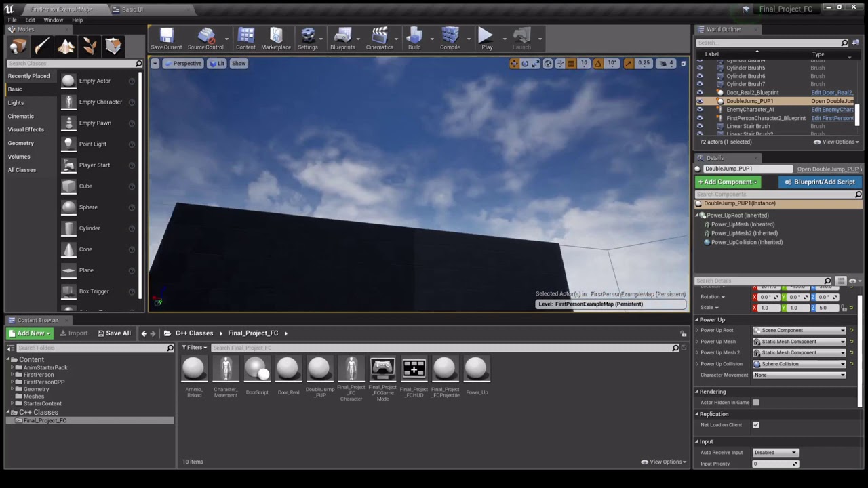
Task: Open the Power Up Collision dropdown
Action: [x=800, y=364]
